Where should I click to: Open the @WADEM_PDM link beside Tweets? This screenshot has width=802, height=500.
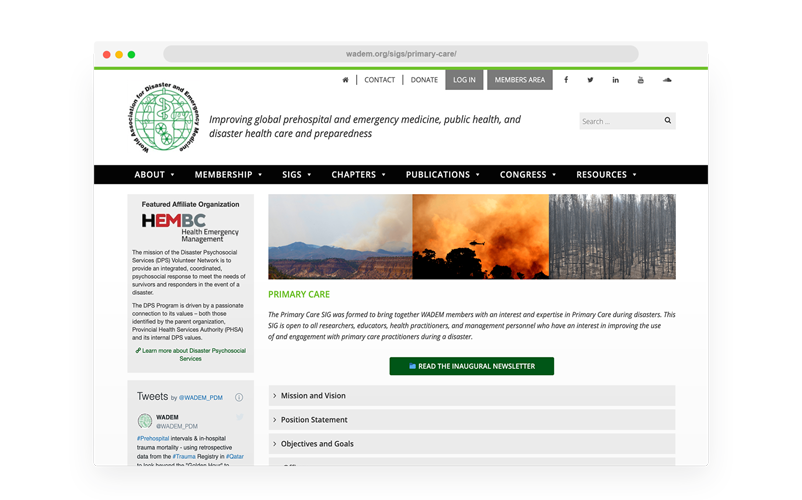pos(200,398)
